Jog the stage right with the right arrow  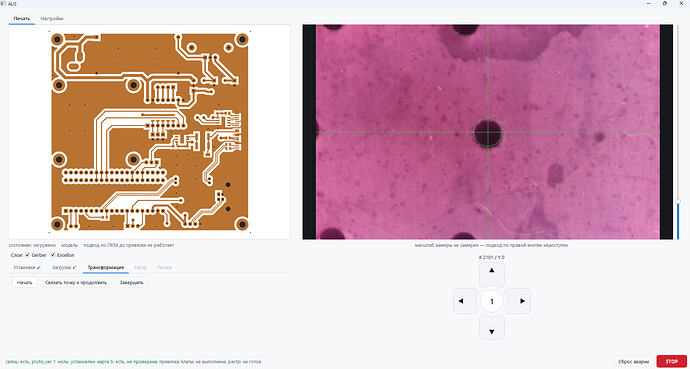pos(518,301)
